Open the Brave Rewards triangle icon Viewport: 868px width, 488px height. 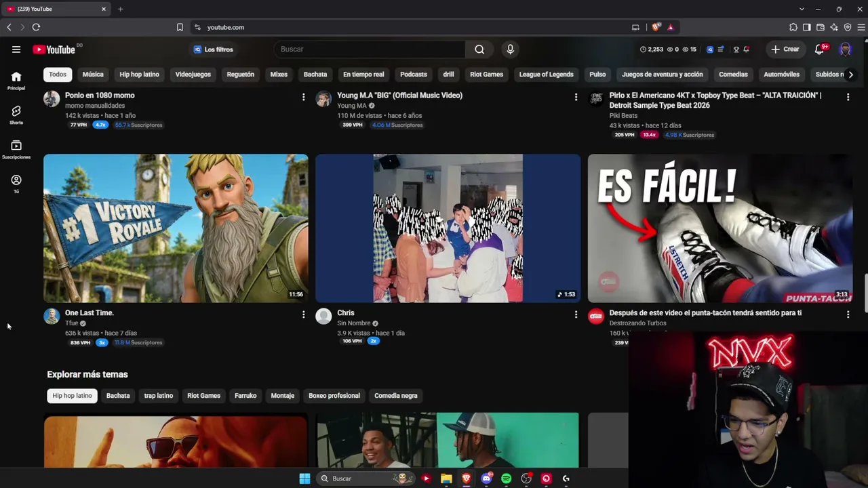[671, 27]
